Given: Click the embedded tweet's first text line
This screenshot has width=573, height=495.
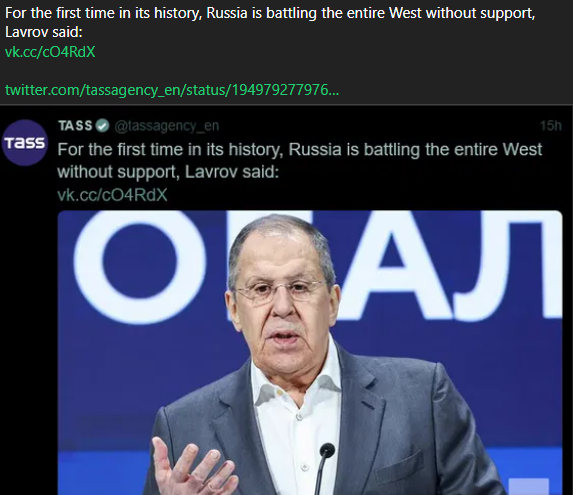Looking at the screenshot, I should [x=300, y=149].
